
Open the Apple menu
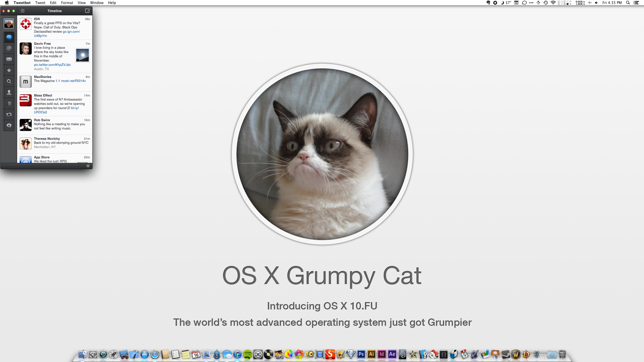7,3
